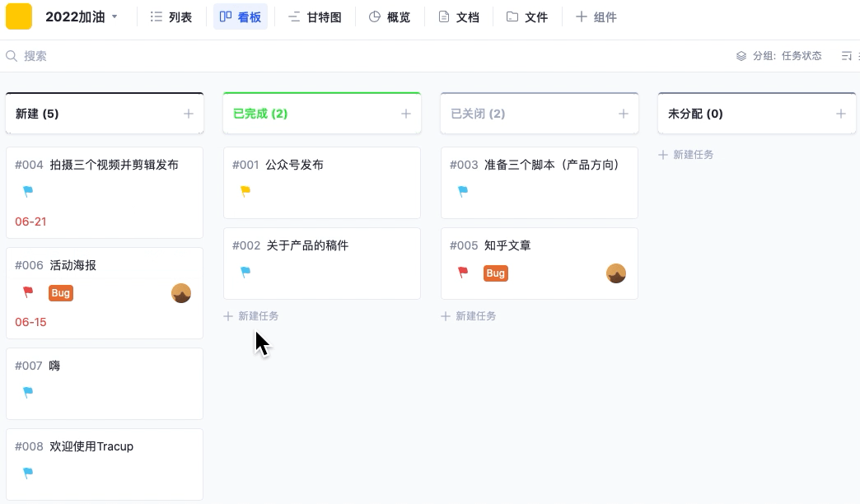The image size is (860, 504).
Task: Click the assignee avatar on task #005
Action: click(x=616, y=273)
